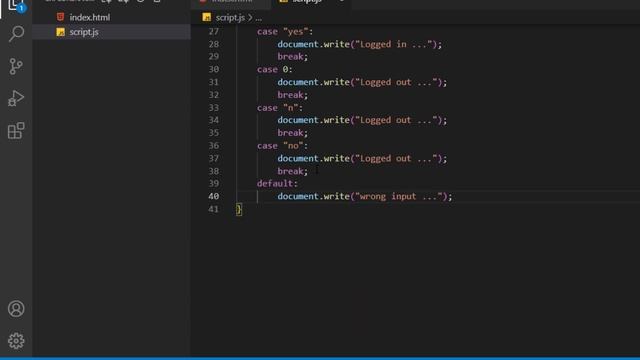Click the "wrong input ..." string
Viewport: 640px width, 360px height.
[x=399, y=196]
